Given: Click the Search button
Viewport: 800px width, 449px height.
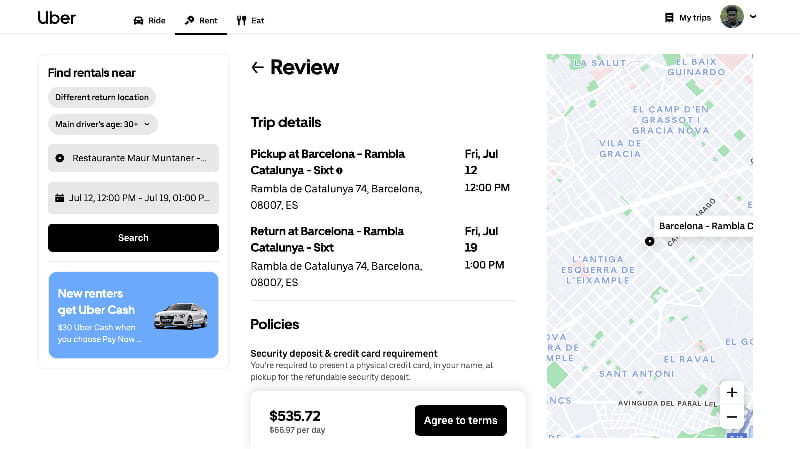Looking at the screenshot, I should coord(133,238).
